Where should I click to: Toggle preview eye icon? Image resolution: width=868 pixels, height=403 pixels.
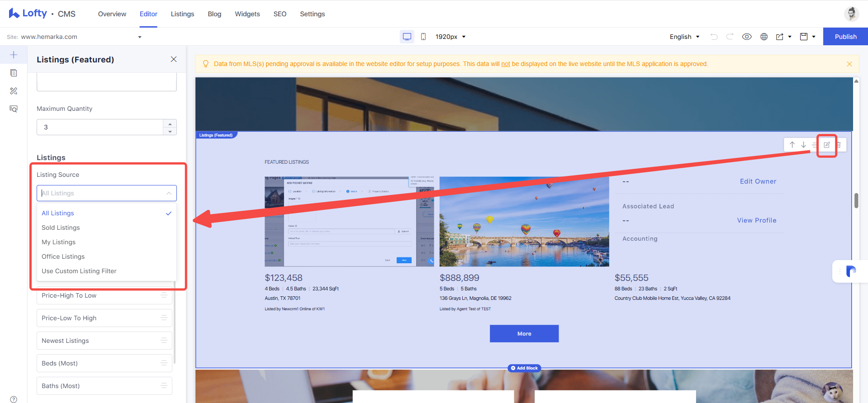(x=747, y=37)
